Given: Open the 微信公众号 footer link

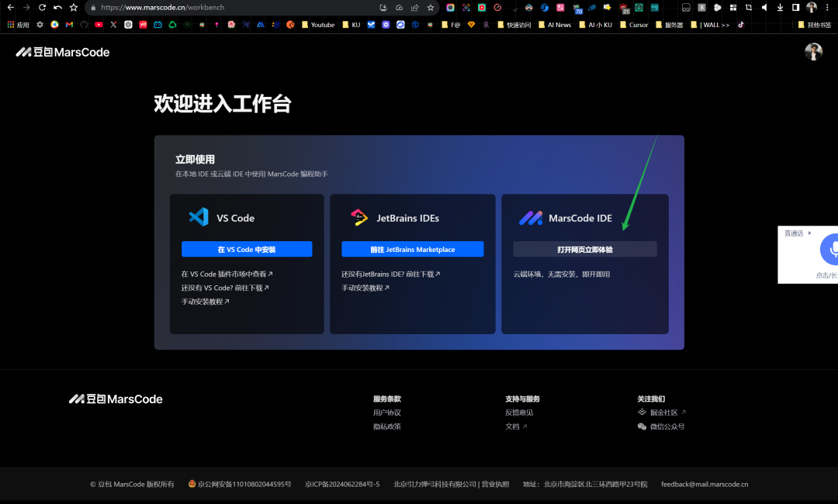Looking at the screenshot, I should [660, 426].
